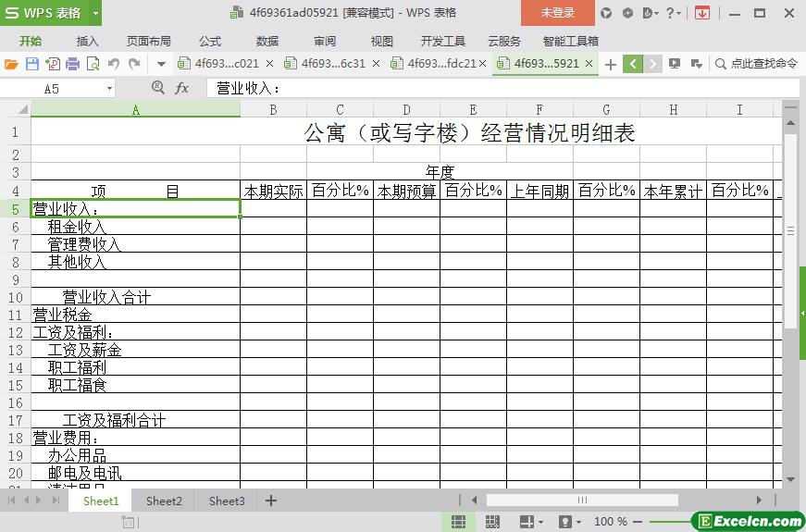This screenshot has width=806, height=532.
Task: Select row 10 header
Action: (16, 297)
